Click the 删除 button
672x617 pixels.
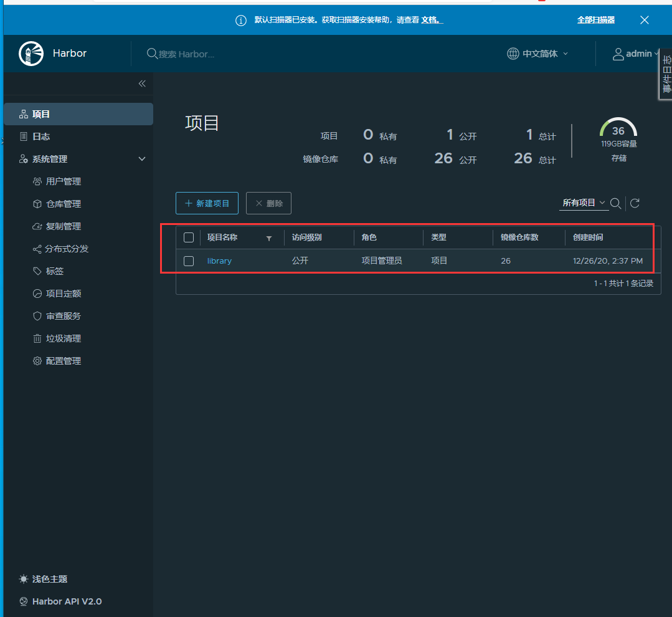pyautogui.click(x=268, y=203)
